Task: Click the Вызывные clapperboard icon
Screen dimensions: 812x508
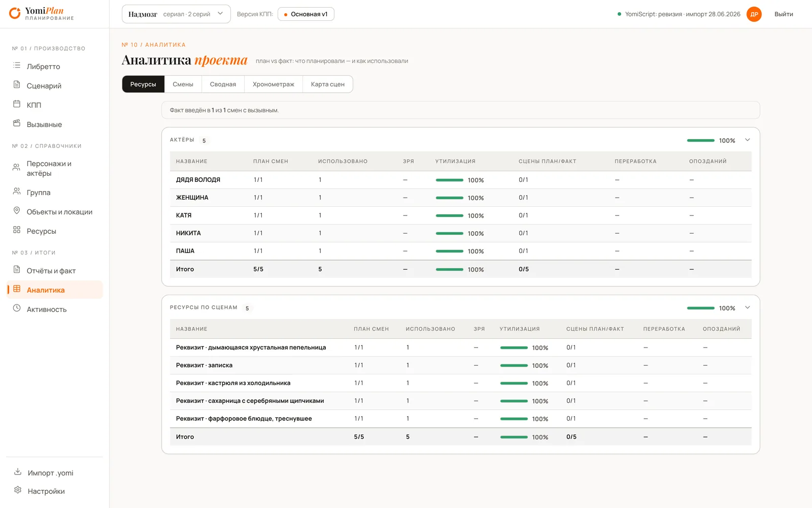Action: click(x=17, y=123)
